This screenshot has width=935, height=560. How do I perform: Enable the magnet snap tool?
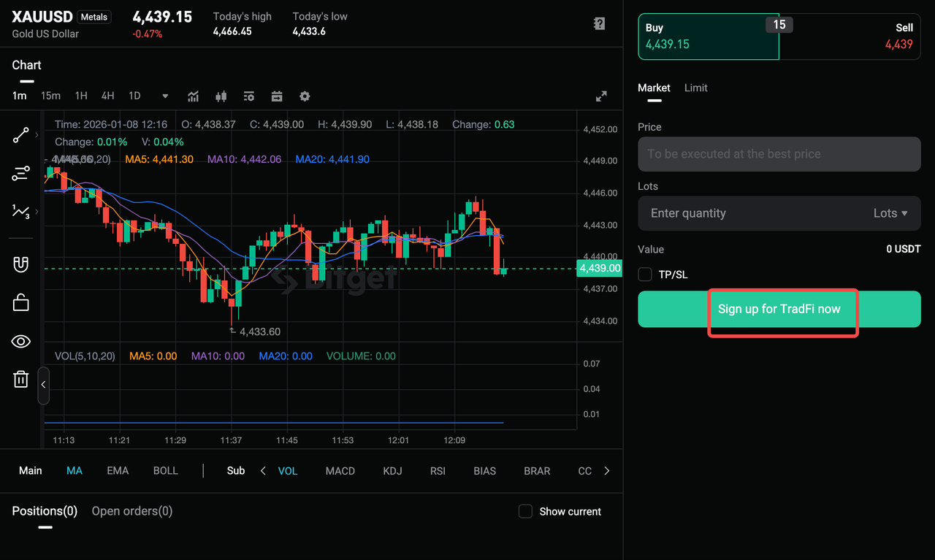20,264
